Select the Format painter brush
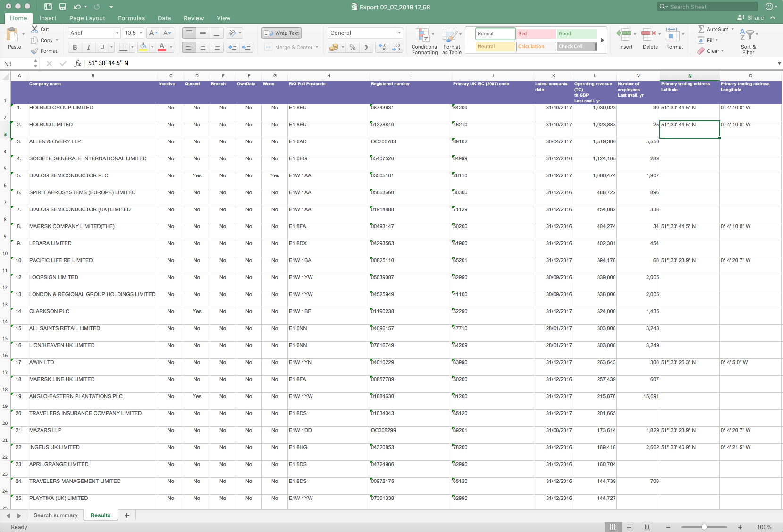The height and width of the screenshot is (532, 783). (x=34, y=51)
